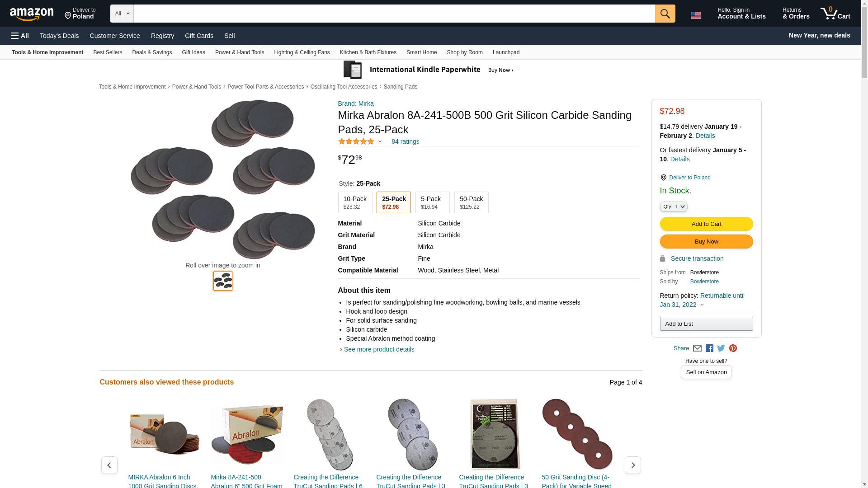The height and width of the screenshot is (488, 868).
Task: Click the US flag language icon
Action: 696,15
